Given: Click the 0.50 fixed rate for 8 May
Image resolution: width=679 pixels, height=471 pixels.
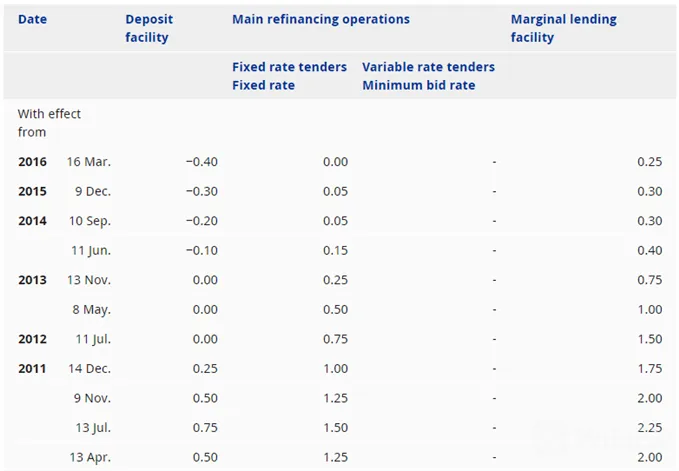Looking at the screenshot, I should pyautogui.click(x=335, y=310).
